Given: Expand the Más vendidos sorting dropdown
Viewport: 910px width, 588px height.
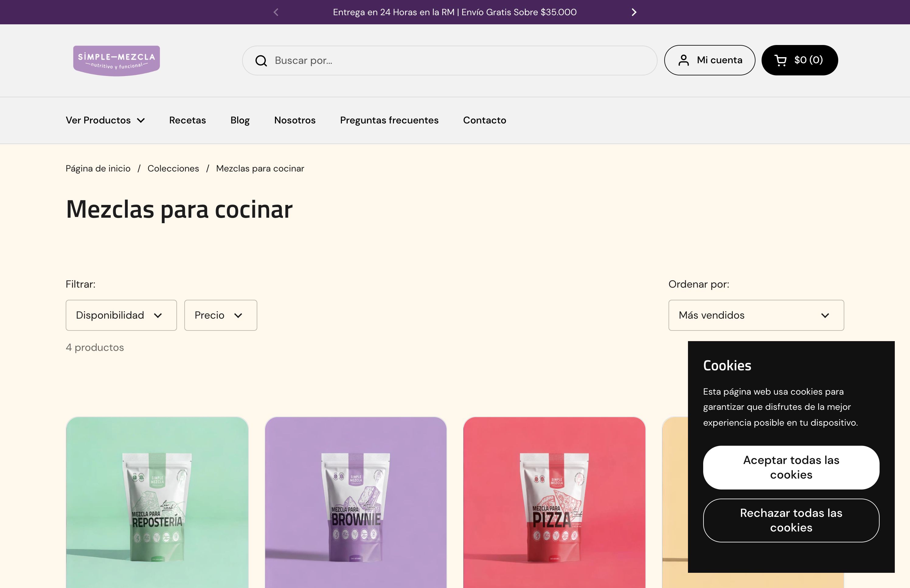Looking at the screenshot, I should point(756,315).
